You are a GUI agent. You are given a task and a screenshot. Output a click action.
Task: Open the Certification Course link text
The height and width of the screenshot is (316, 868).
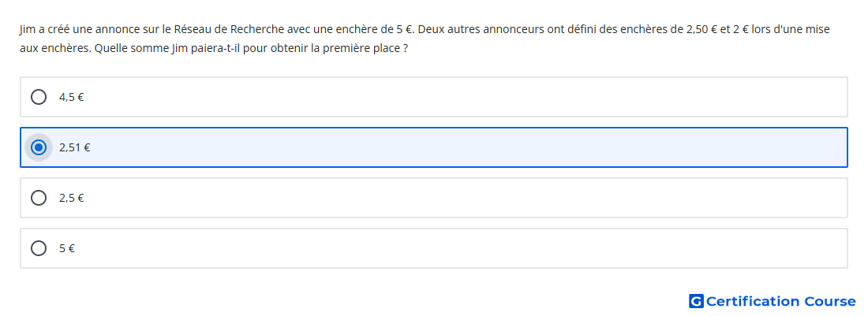[x=781, y=301]
